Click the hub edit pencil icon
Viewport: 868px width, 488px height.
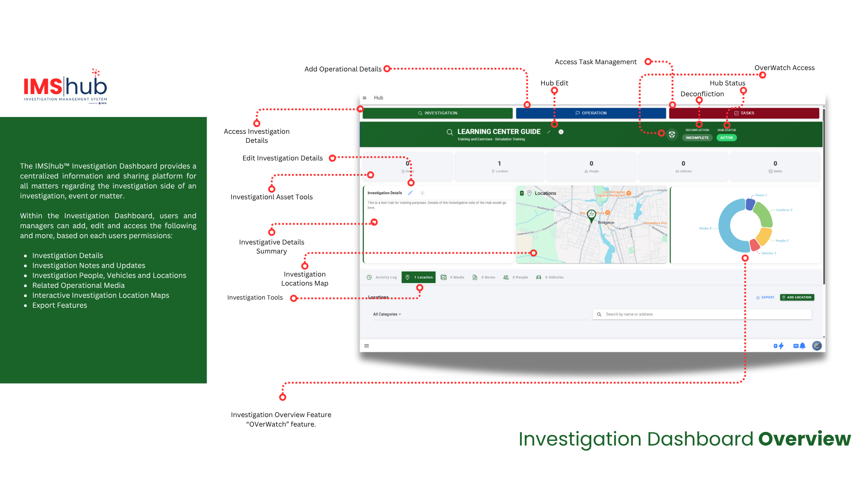549,132
